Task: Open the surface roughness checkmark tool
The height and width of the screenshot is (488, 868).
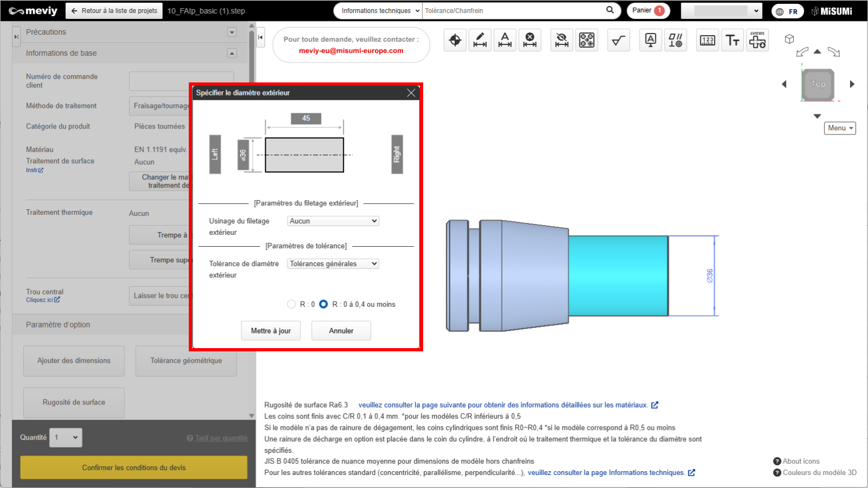Action: pyautogui.click(x=618, y=40)
